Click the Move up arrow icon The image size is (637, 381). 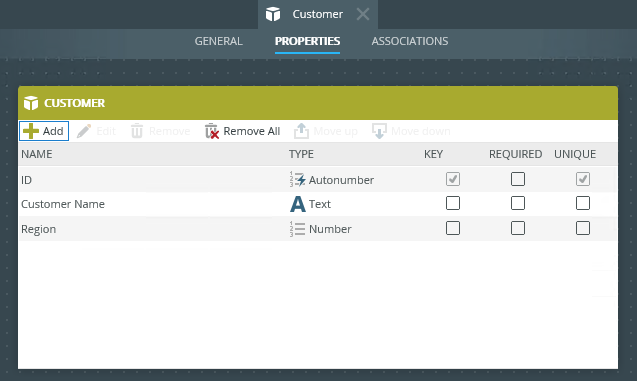[301, 131]
